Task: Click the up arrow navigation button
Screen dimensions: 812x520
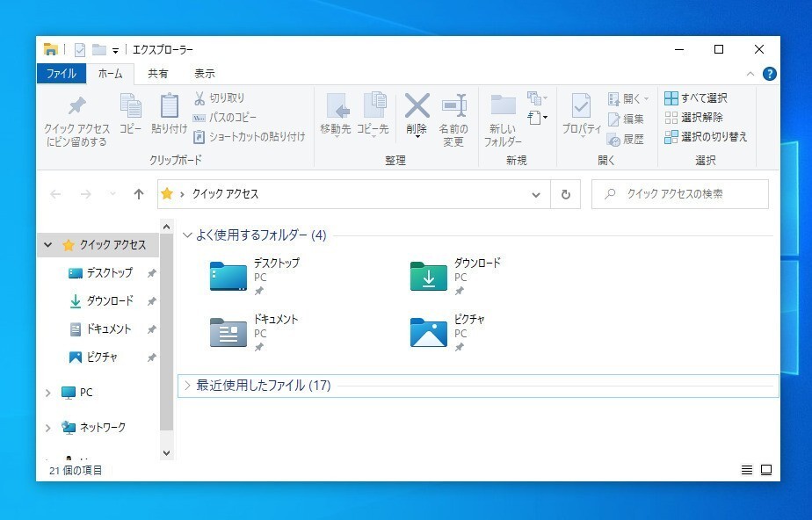Action: pos(138,194)
